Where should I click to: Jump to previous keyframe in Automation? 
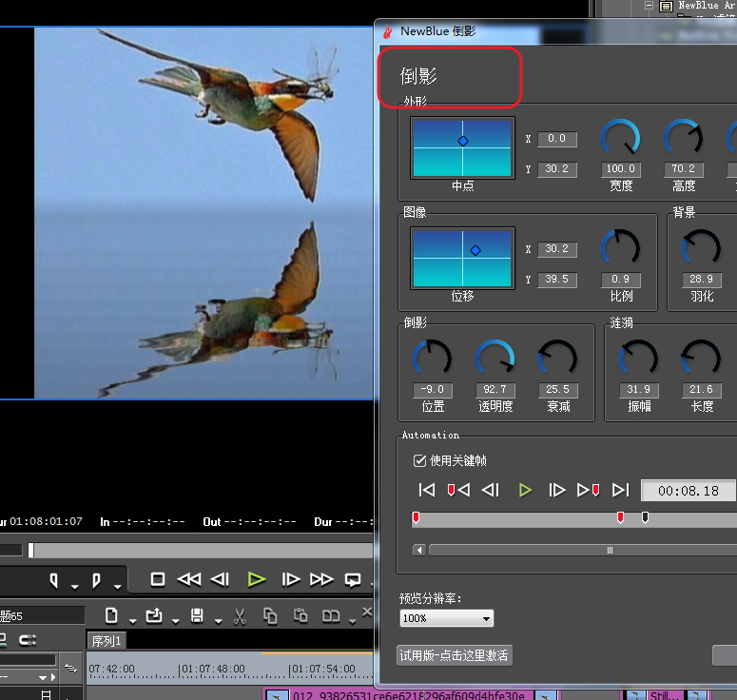(458, 490)
